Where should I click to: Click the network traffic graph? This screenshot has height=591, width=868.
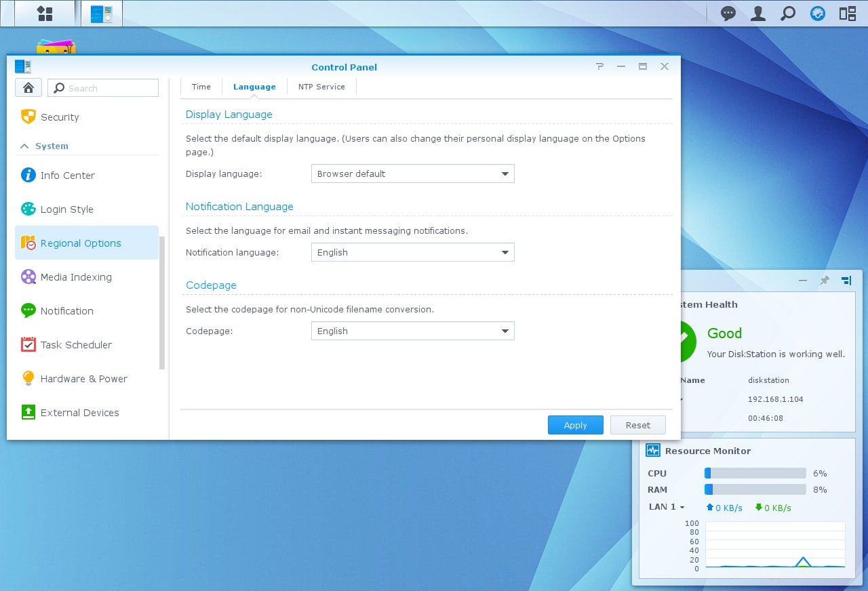[x=775, y=545]
